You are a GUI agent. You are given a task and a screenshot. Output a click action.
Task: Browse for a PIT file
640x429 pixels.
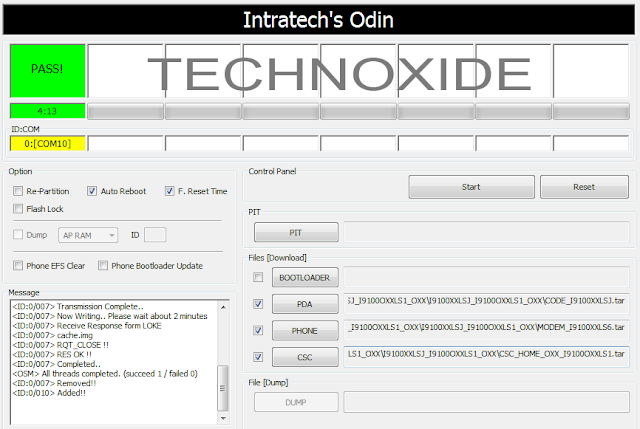tap(296, 232)
